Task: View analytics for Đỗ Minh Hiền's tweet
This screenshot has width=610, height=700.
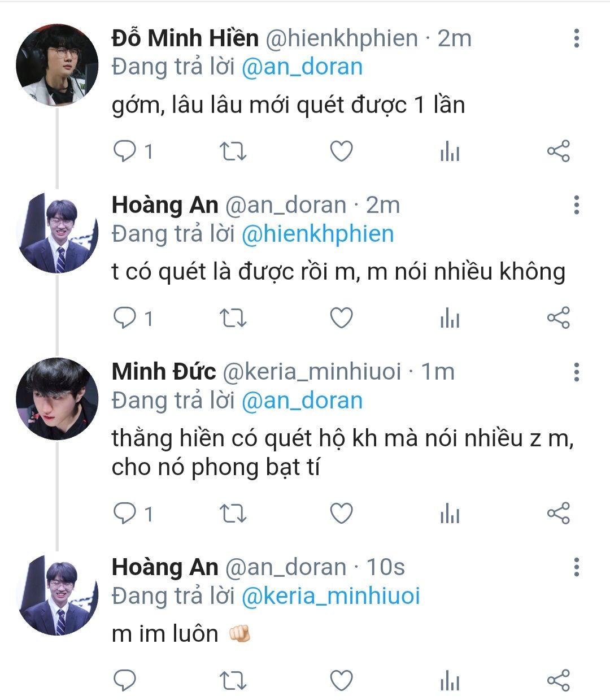Action: [x=450, y=151]
